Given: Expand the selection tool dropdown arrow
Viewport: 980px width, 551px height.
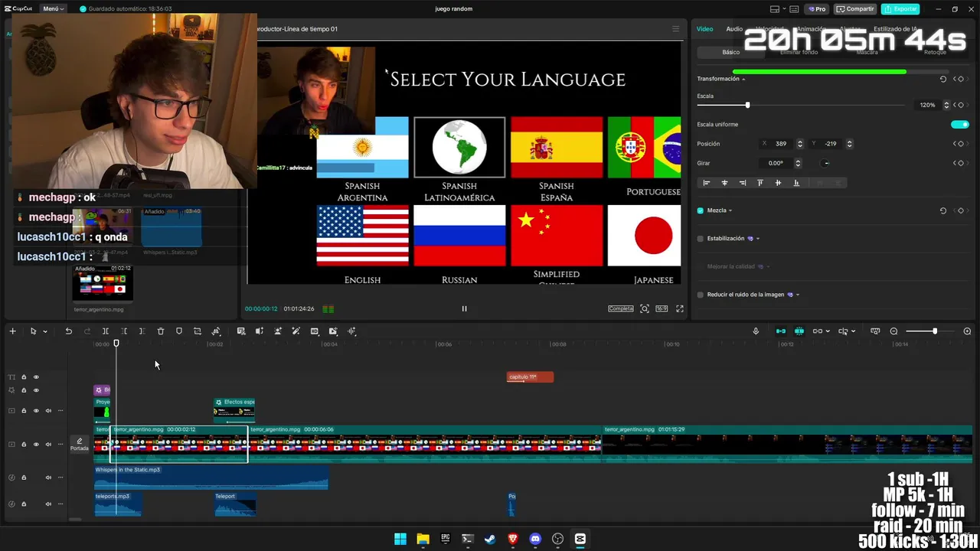Looking at the screenshot, I should [45, 331].
